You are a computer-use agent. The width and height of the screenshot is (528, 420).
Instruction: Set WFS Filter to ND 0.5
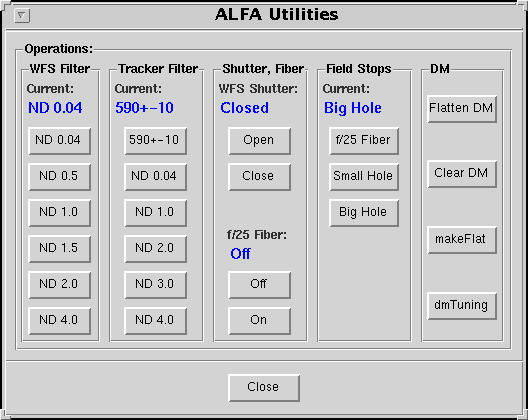(59, 177)
